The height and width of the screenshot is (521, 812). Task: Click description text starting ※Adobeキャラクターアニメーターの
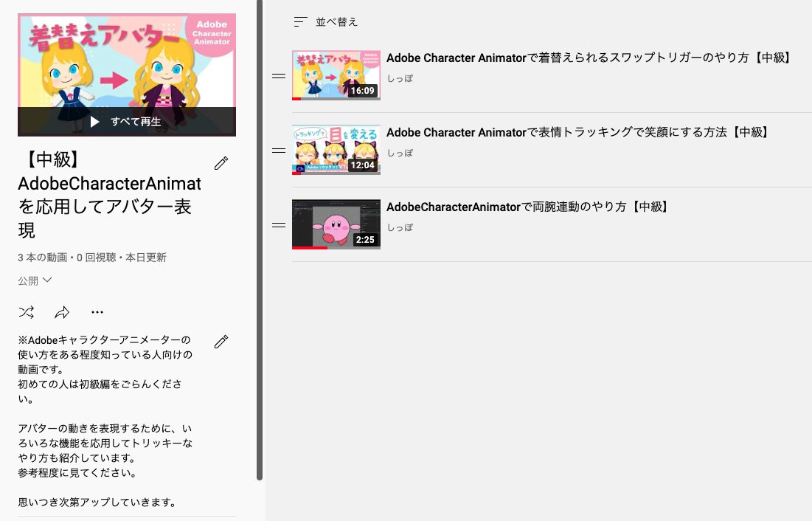pos(105,369)
